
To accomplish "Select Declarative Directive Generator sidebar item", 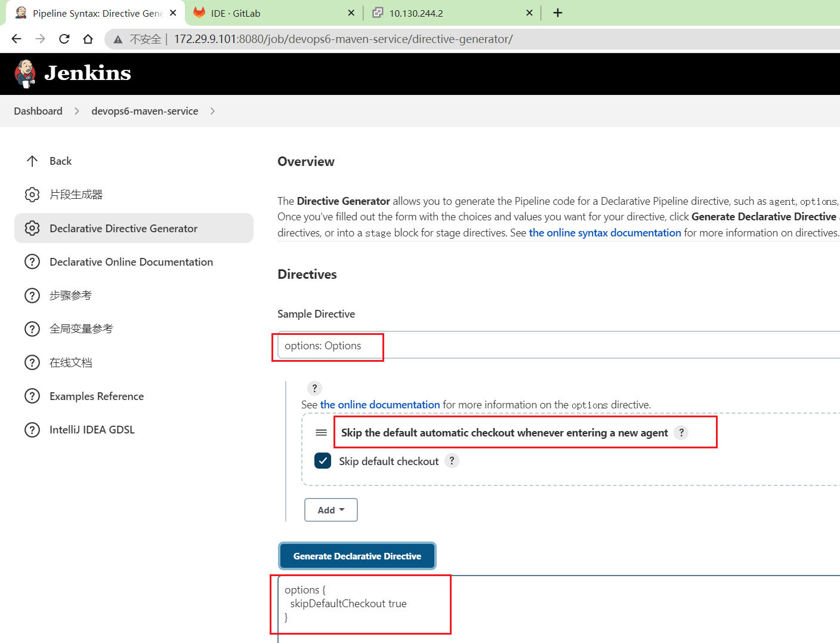I will click(134, 228).
